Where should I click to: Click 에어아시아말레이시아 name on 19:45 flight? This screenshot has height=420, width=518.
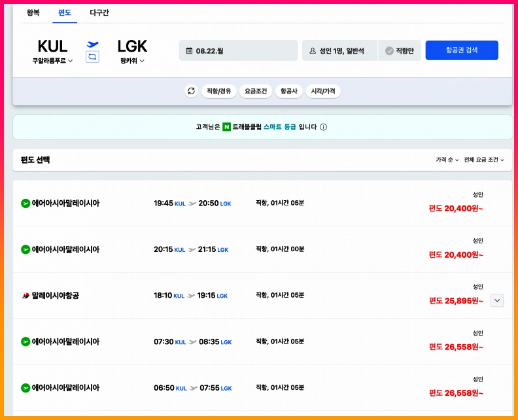click(x=65, y=203)
